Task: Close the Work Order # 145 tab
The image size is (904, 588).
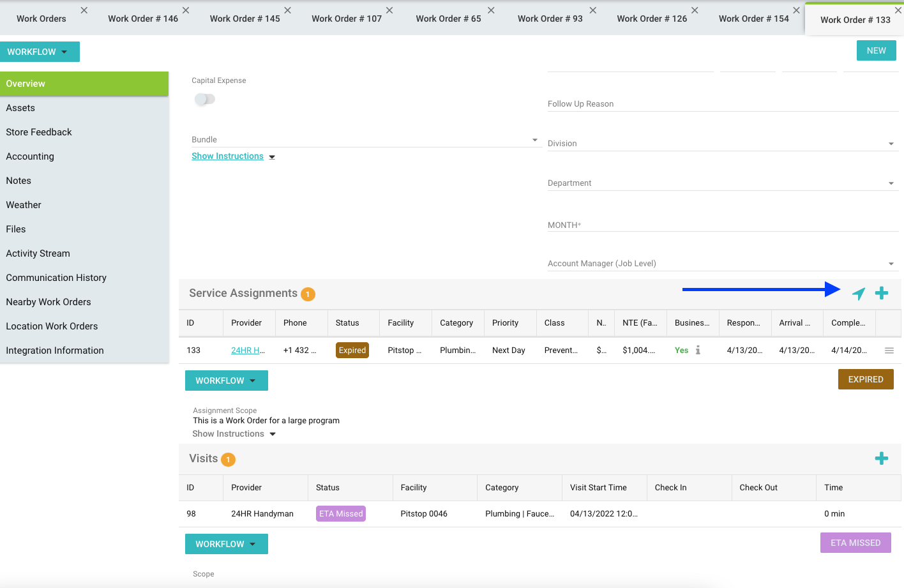Action: [288, 10]
